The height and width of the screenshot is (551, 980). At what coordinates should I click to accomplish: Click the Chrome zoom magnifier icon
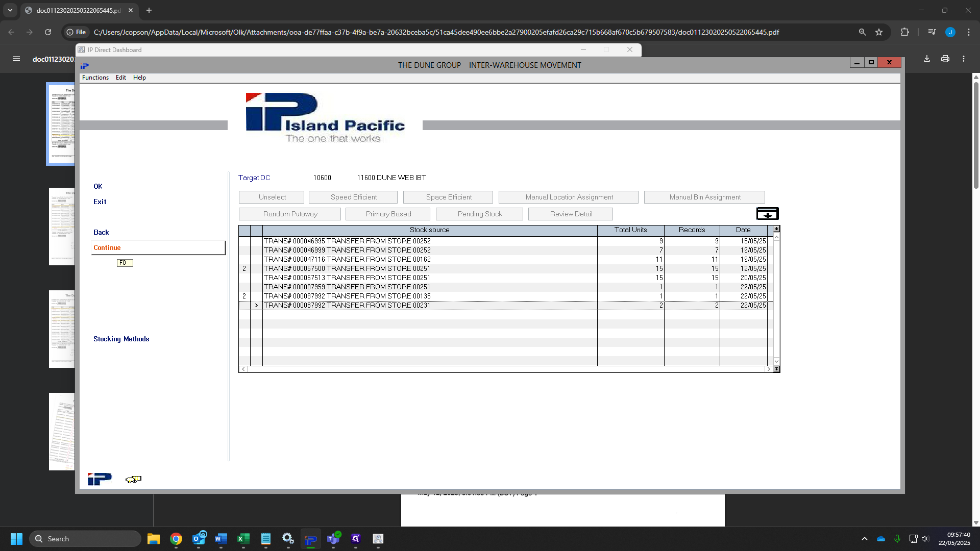[x=862, y=32]
